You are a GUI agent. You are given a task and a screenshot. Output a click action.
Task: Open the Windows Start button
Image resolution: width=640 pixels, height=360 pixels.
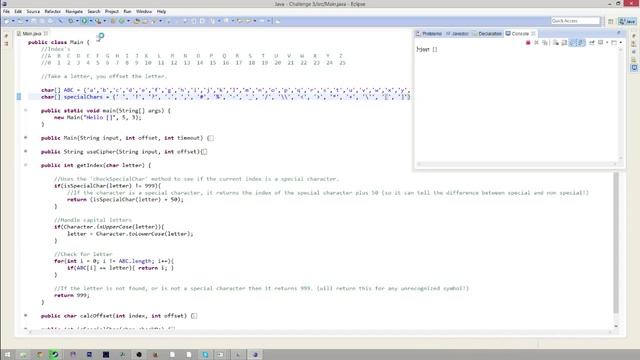(7, 354)
